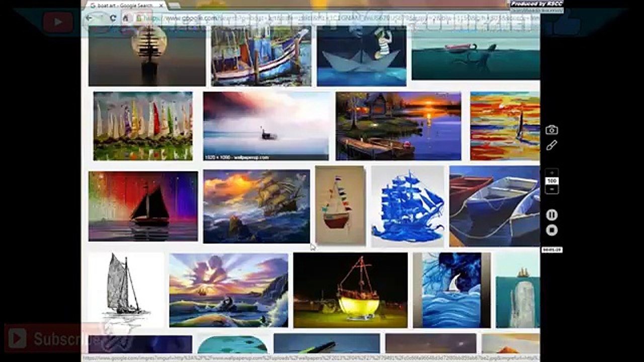Select the recorder's pen drawing tool
The width and height of the screenshot is (644, 362).
[x=551, y=145]
